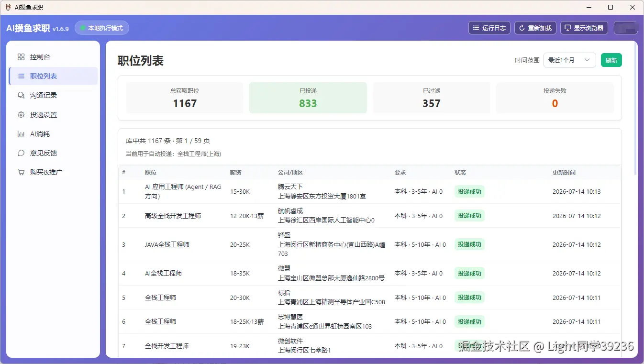Open 运行日志 button

tap(489, 28)
